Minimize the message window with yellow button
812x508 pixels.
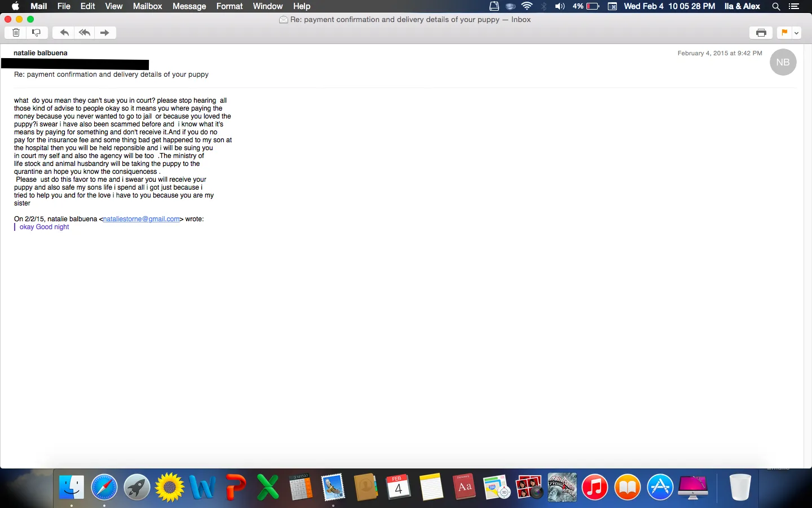[19, 19]
